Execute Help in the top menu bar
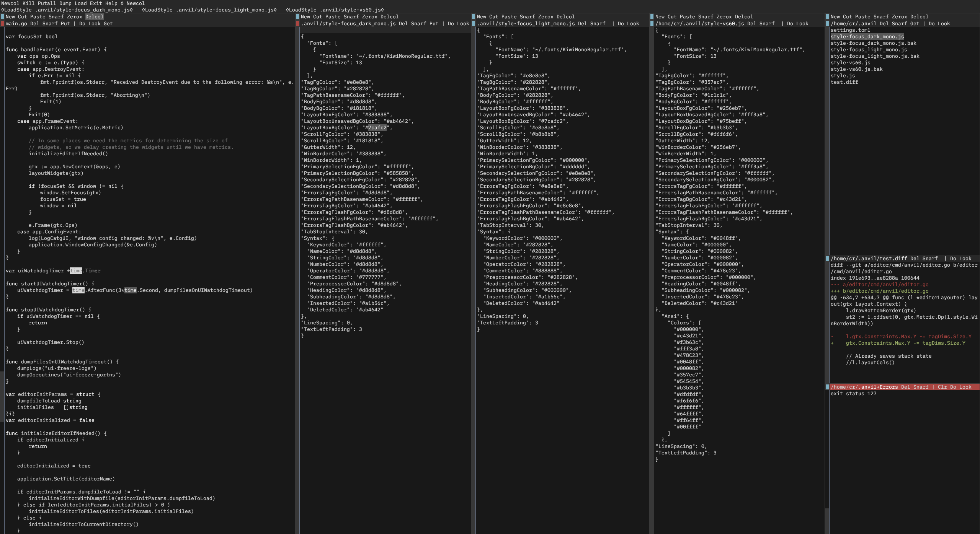Viewport: 980px width, 534px height. click(111, 3)
